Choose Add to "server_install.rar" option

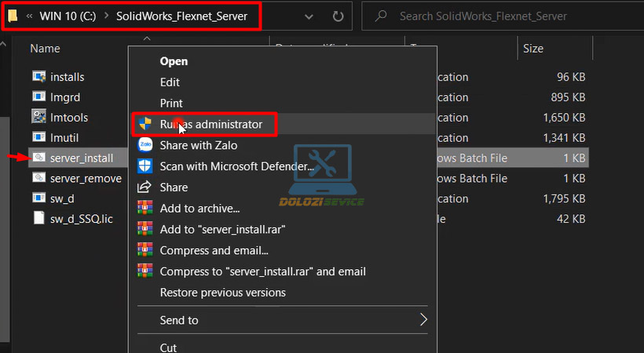coord(221,229)
